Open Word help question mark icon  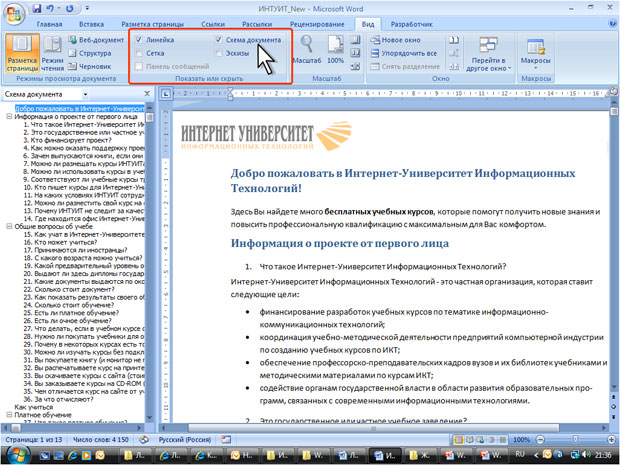(612, 24)
